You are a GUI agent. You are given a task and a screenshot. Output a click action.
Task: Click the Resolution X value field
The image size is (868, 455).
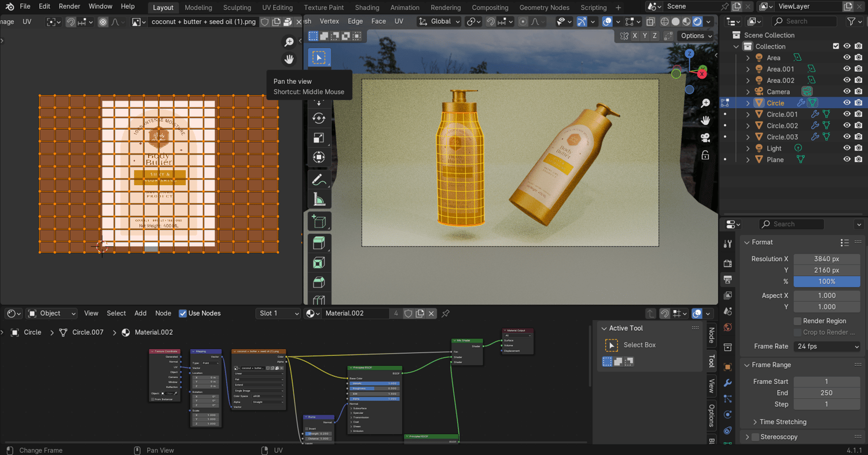[826, 259]
